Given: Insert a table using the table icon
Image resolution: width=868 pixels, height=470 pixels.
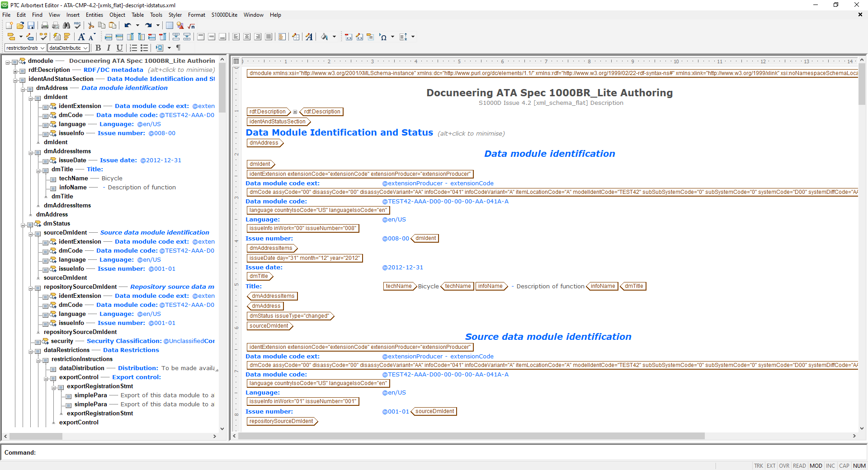Looking at the screenshot, I should click(x=169, y=26).
